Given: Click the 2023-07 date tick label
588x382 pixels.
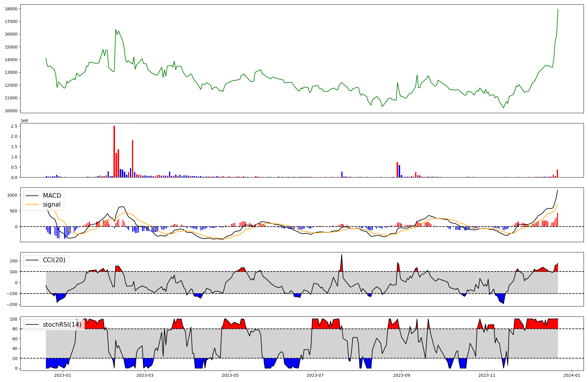Looking at the screenshot, I should [315, 375].
